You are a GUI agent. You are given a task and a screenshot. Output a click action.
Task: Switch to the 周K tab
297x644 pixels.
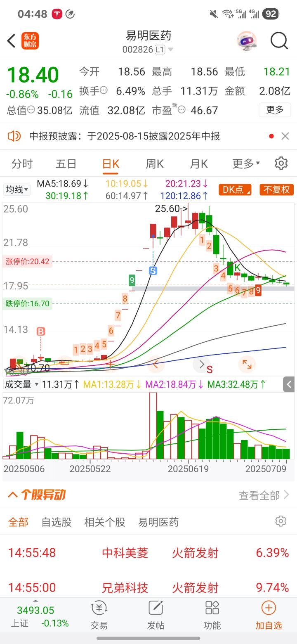(x=155, y=164)
